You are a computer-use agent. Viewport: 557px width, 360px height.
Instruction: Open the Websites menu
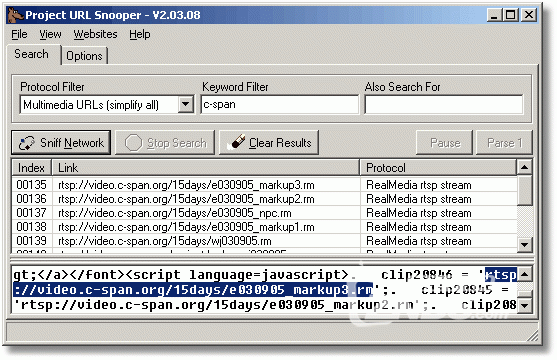[x=95, y=34]
